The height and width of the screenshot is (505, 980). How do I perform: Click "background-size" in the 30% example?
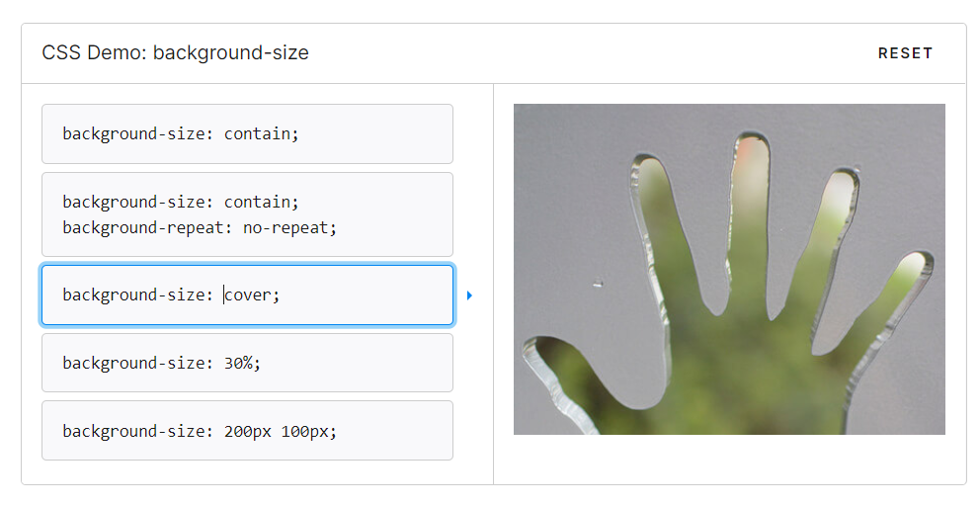[134, 363]
